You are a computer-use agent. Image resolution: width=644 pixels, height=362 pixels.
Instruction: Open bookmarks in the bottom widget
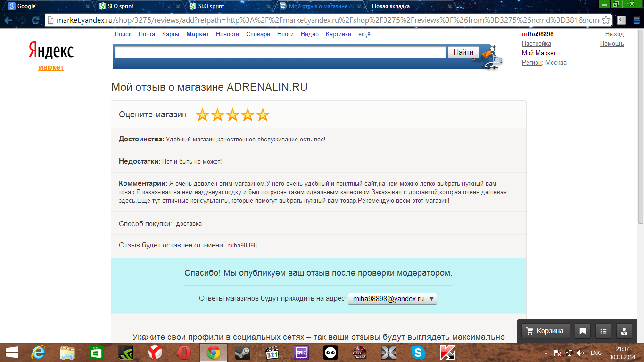click(583, 331)
